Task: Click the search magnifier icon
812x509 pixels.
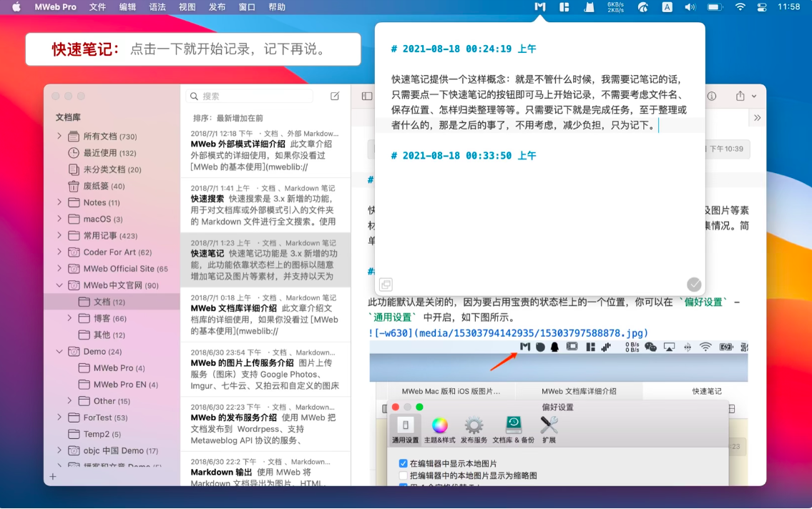Action: pyautogui.click(x=194, y=97)
